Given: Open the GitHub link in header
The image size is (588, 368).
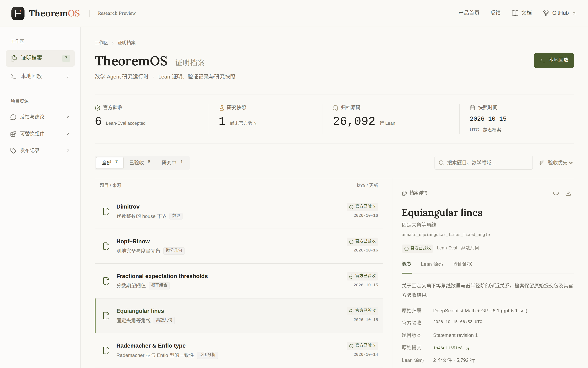Looking at the screenshot, I should point(559,13).
